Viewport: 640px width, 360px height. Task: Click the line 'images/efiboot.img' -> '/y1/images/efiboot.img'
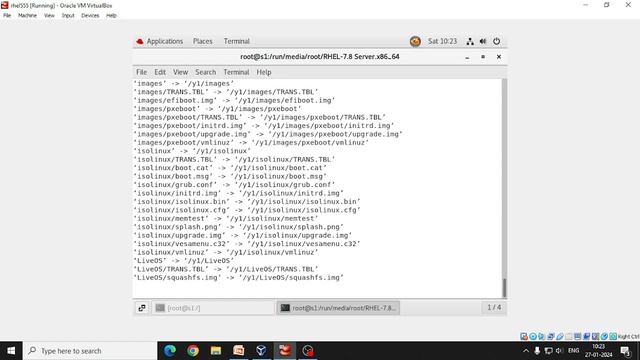pos(234,100)
